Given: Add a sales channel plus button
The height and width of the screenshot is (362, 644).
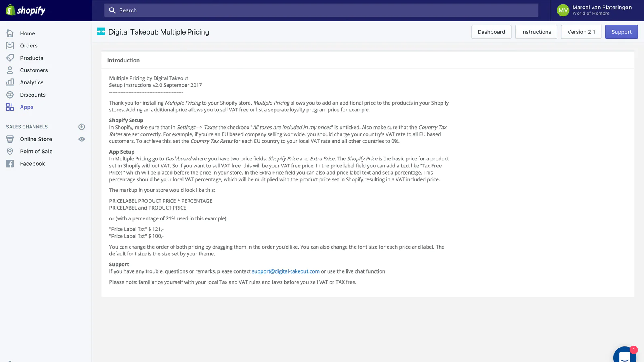Looking at the screenshot, I should pyautogui.click(x=82, y=127).
